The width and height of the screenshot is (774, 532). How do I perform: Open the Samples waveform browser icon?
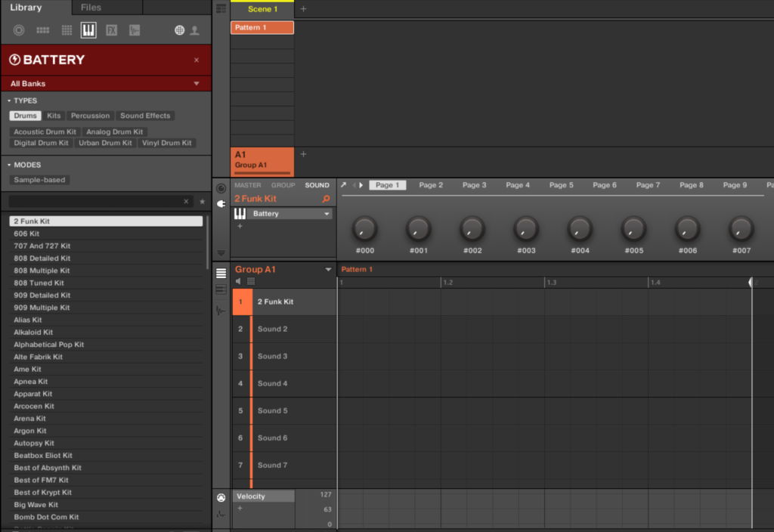(x=134, y=30)
